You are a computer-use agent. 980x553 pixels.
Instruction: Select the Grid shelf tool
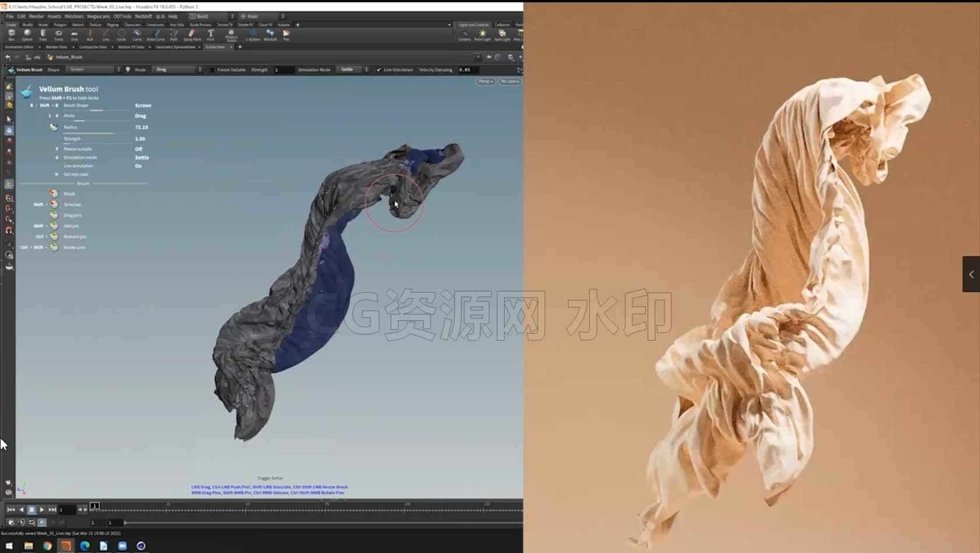point(74,35)
